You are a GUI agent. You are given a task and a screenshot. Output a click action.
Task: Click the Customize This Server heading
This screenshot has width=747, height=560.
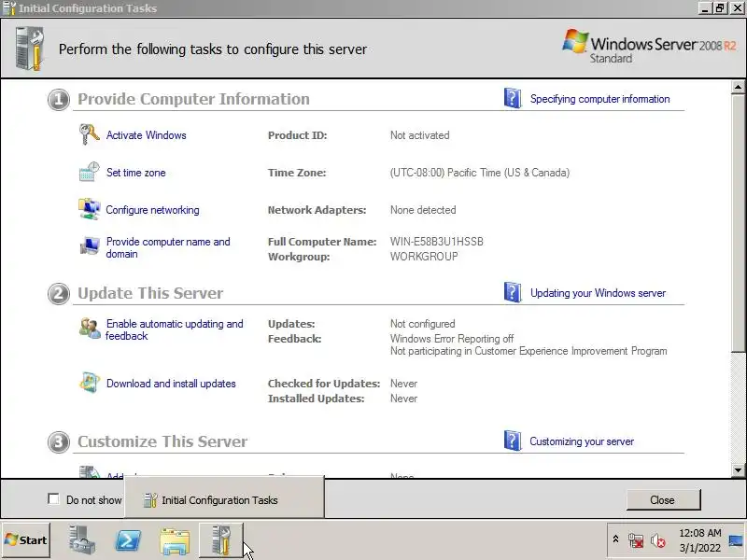tap(162, 441)
